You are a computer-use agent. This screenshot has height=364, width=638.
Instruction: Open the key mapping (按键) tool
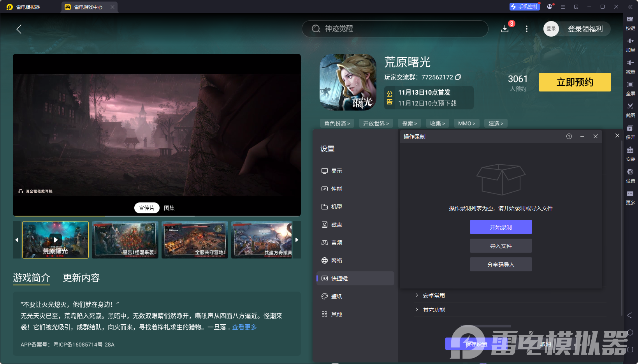pos(630,19)
